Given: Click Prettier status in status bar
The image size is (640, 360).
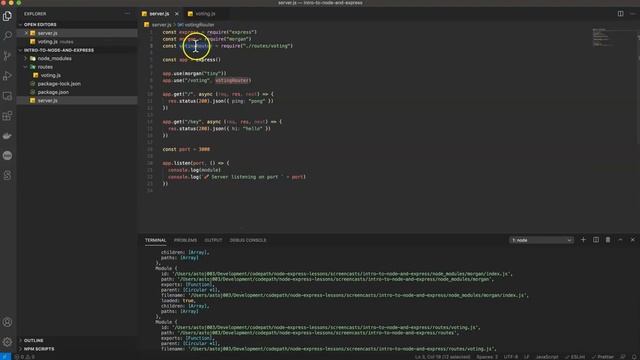Looking at the screenshot, I should coord(603,357).
